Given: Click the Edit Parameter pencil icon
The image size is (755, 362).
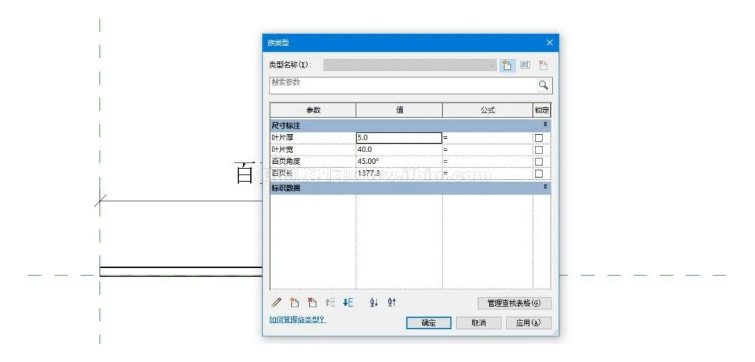Looking at the screenshot, I should coord(276,303).
